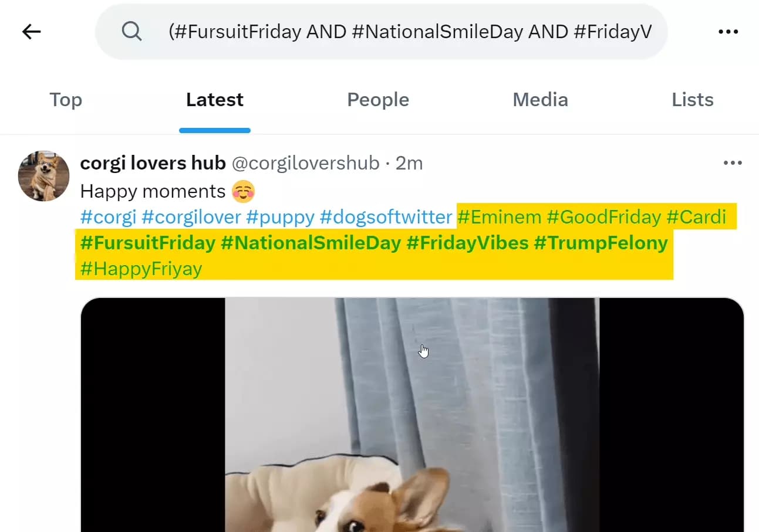Open the #dogsoftwitter hashtag
This screenshot has width=759, height=532.
385,217
